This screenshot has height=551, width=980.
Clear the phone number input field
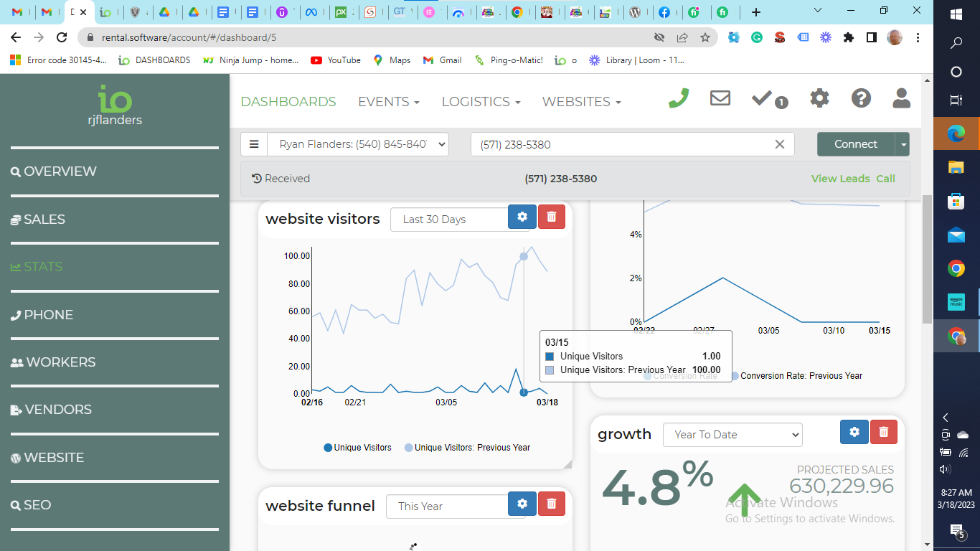pos(780,144)
